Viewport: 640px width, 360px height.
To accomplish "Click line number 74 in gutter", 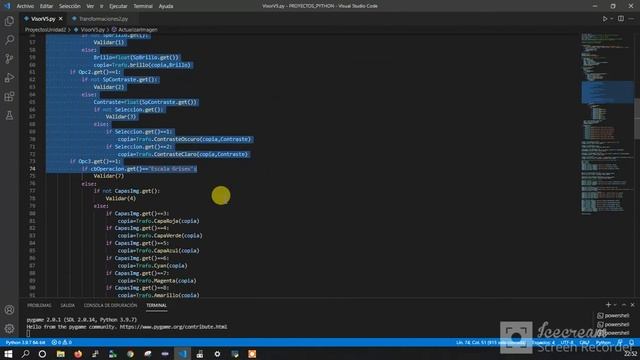I will [32, 169].
